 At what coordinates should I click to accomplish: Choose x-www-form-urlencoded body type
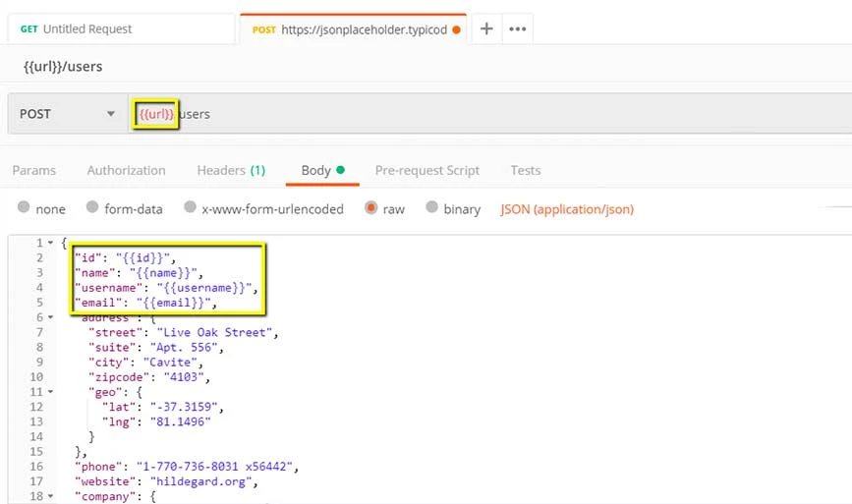point(190,207)
